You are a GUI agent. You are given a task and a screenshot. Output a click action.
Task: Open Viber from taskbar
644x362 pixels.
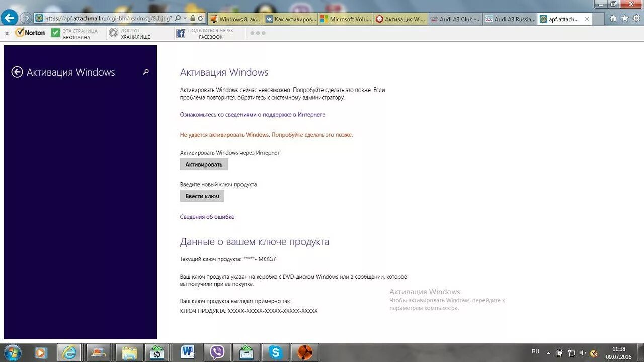click(217, 352)
